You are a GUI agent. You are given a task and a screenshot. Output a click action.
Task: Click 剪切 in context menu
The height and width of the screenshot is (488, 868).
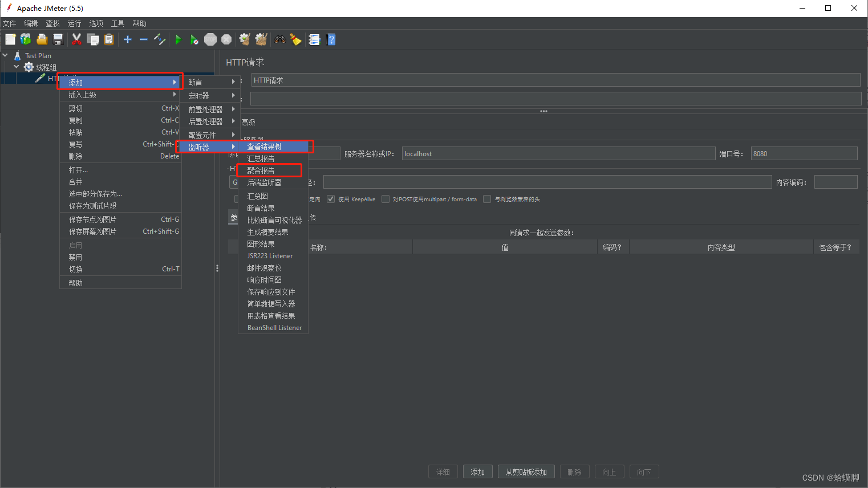120,108
